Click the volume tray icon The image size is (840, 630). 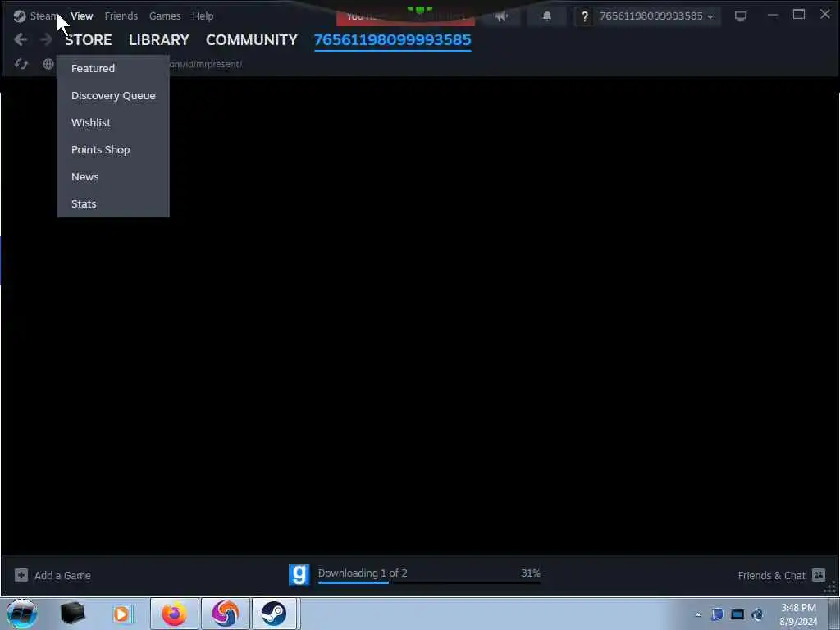tap(757, 614)
